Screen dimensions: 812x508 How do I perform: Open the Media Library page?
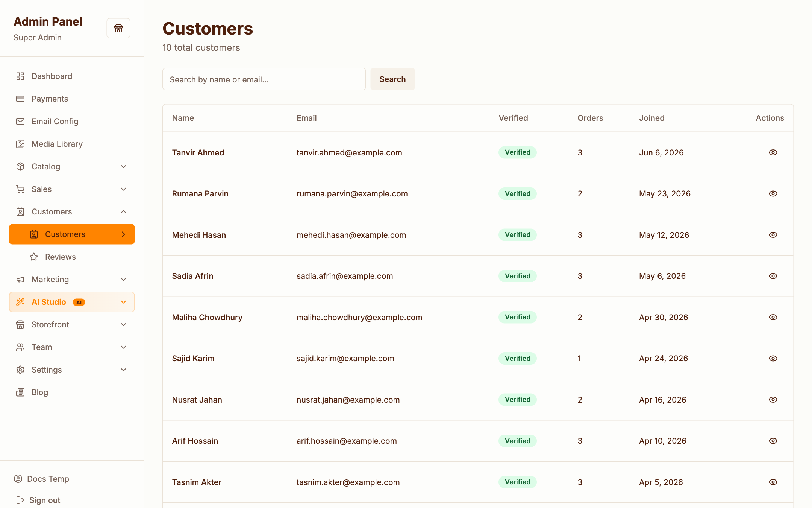72,144
